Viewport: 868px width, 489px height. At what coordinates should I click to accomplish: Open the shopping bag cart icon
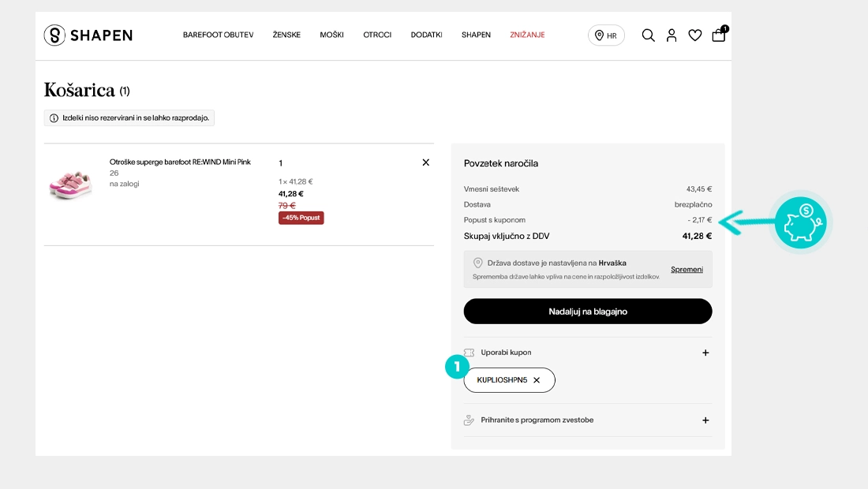point(719,34)
